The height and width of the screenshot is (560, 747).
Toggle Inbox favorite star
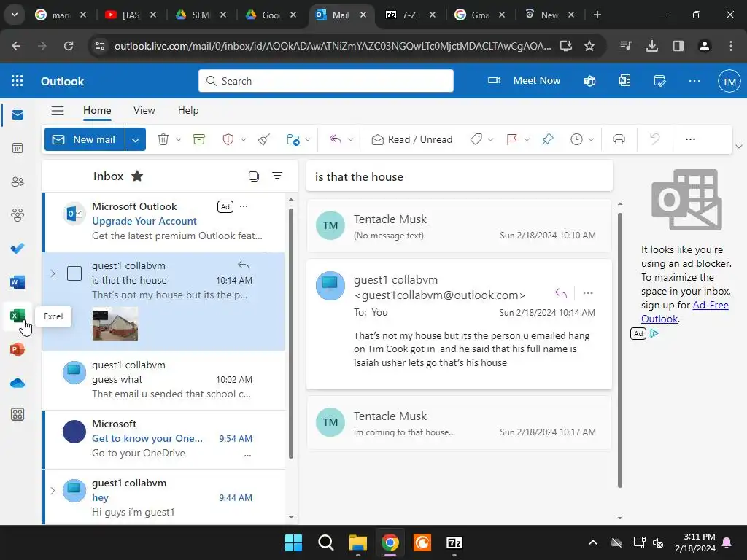click(x=137, y=176)
